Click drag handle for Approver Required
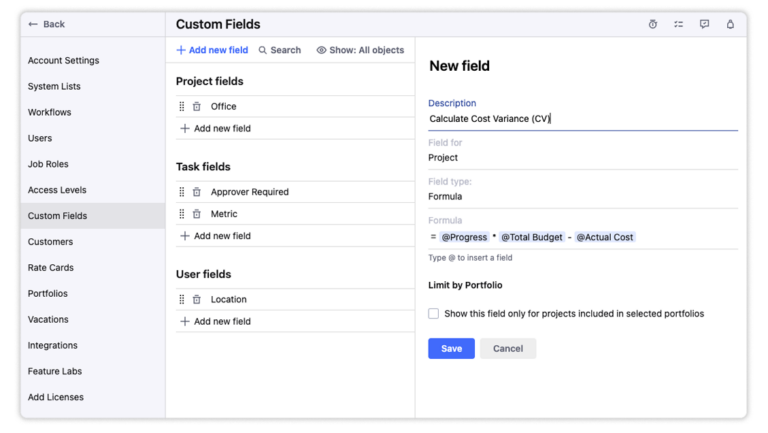The height and width of the screenshot is (433, 768). tap(182, 192)
